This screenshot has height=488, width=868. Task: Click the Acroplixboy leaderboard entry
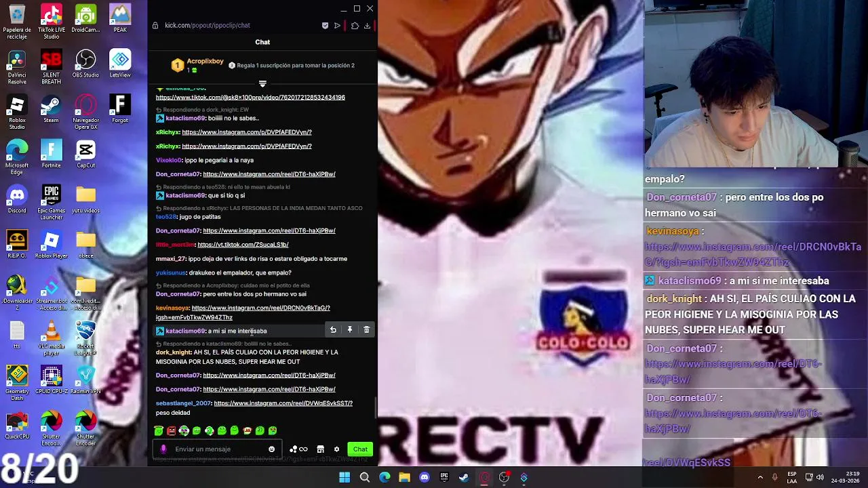coord(198,65)
